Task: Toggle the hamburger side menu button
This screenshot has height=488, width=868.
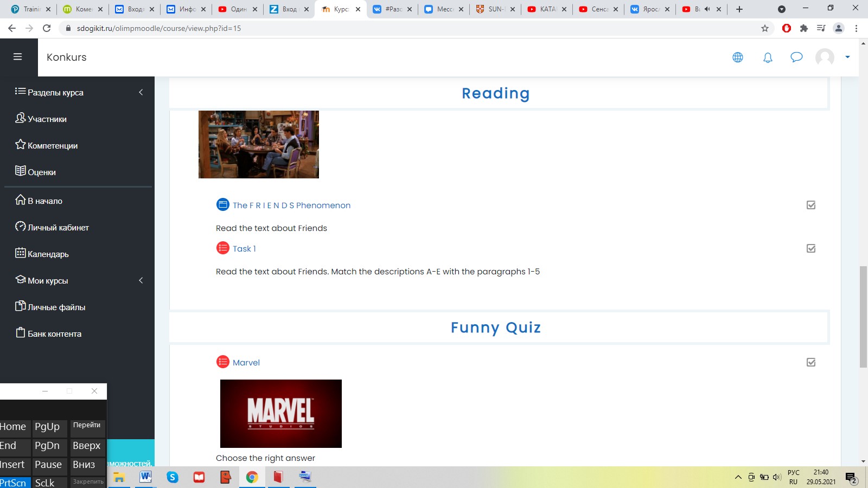Action: point(17,57)
